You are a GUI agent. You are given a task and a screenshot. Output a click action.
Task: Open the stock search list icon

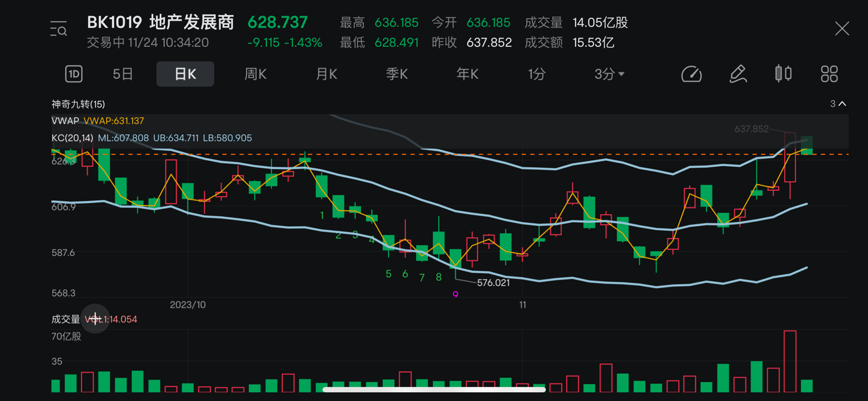pos(58,28)
